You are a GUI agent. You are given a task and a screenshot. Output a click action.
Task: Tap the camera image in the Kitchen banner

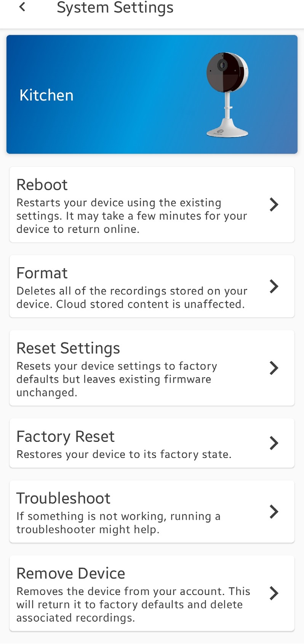coord(227,94)
